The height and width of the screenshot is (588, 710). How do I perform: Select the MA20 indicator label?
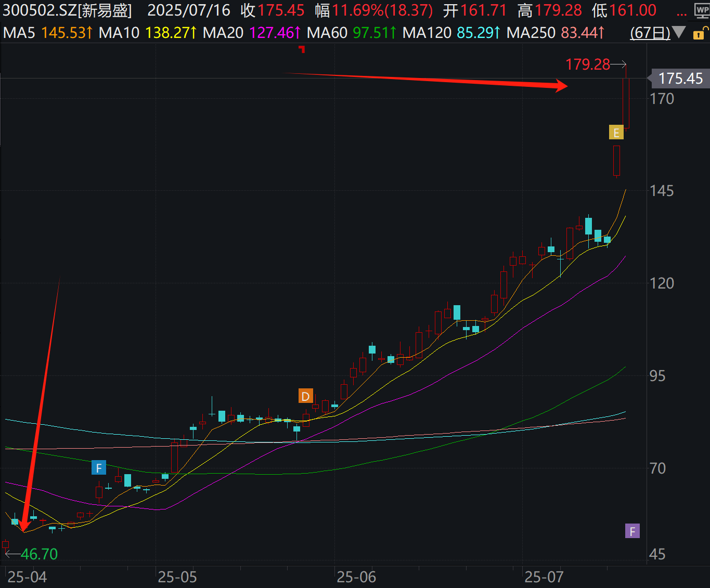tap(223, 33)
